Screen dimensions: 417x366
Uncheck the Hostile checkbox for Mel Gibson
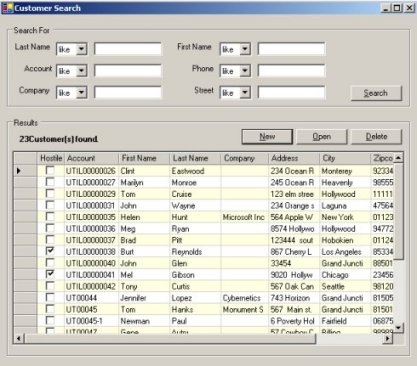click(50, 274)
